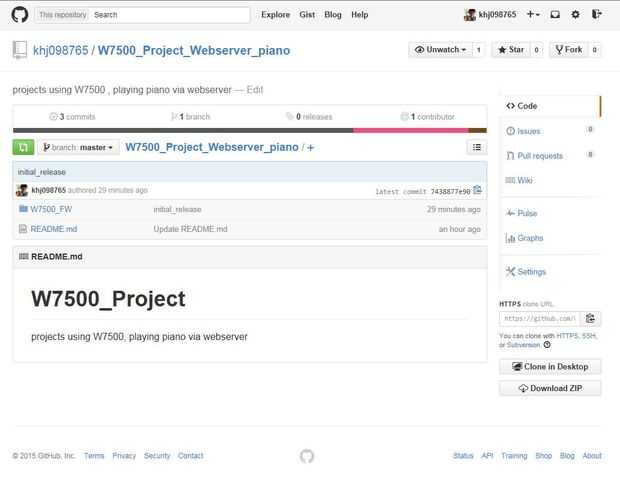View stargazers count next to Star
The width and height of the screenshot is (620, 486).
tap(536, 50)
